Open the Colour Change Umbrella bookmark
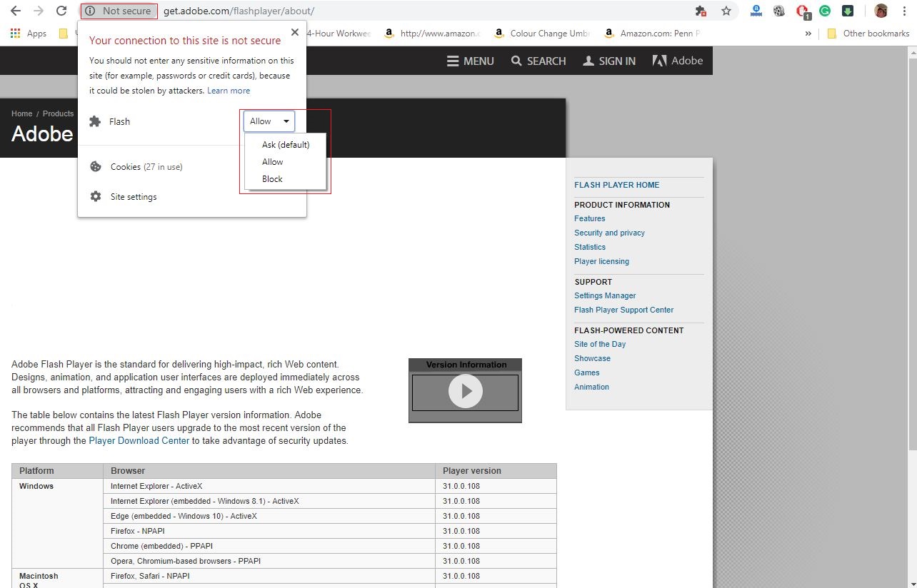The image size is (917, 588). pos(542,33)
